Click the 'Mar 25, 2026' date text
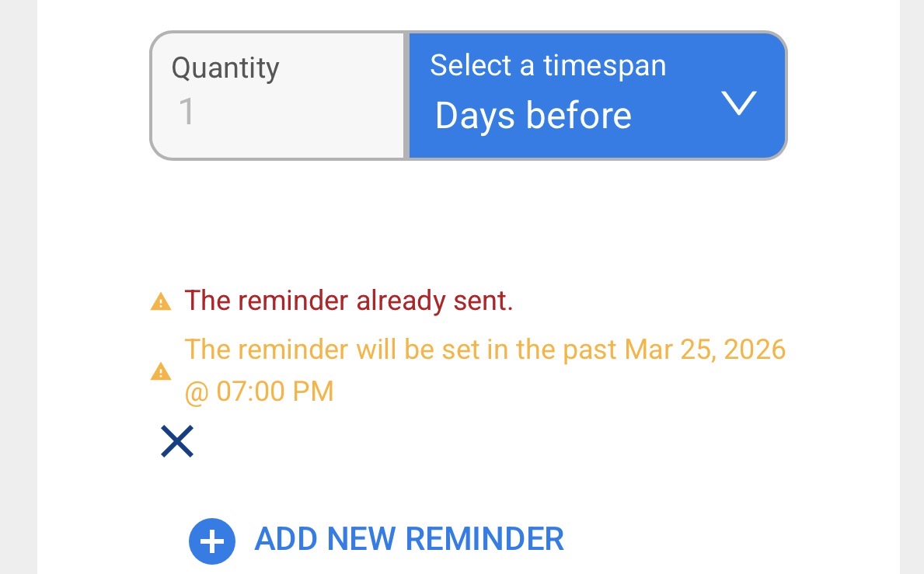This screenshot has width=924, height=574. (705, 350)
